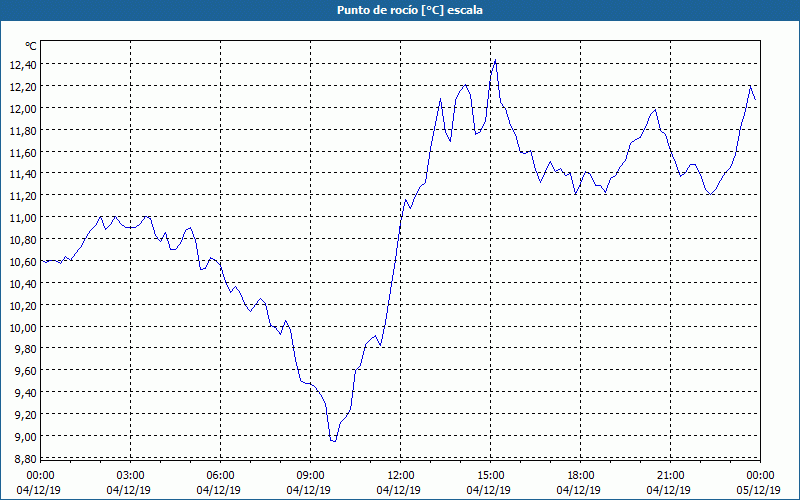Click the 9,40 y-axis label
800x500 pixels.
pyautogui.click(x=26, y=393)
